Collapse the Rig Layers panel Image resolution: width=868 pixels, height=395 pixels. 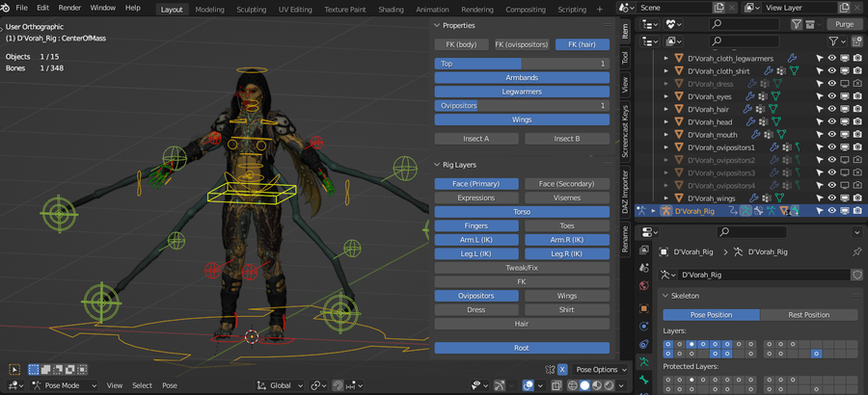click(436, 165)
